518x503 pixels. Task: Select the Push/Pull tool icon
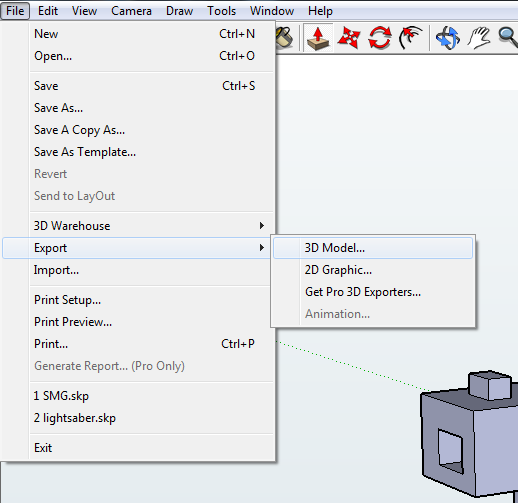(318, 38)
